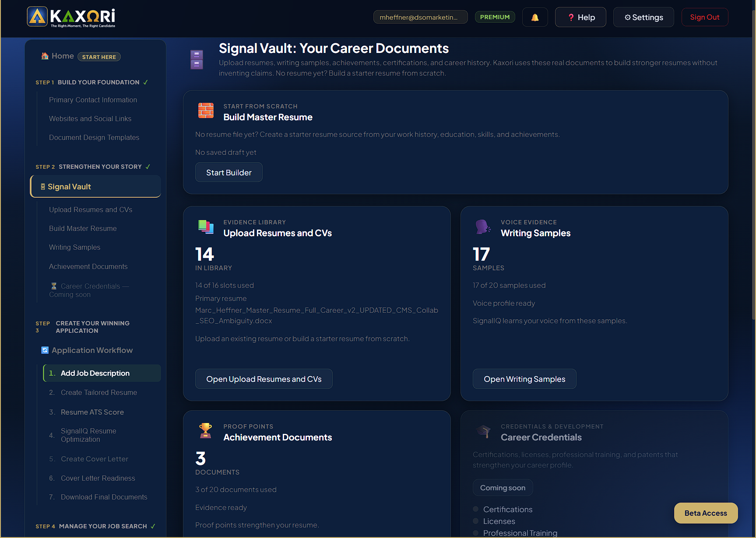Click the Signal Vault header cabinet icon
The image size is (756, 538).
(x=197, y=59)
